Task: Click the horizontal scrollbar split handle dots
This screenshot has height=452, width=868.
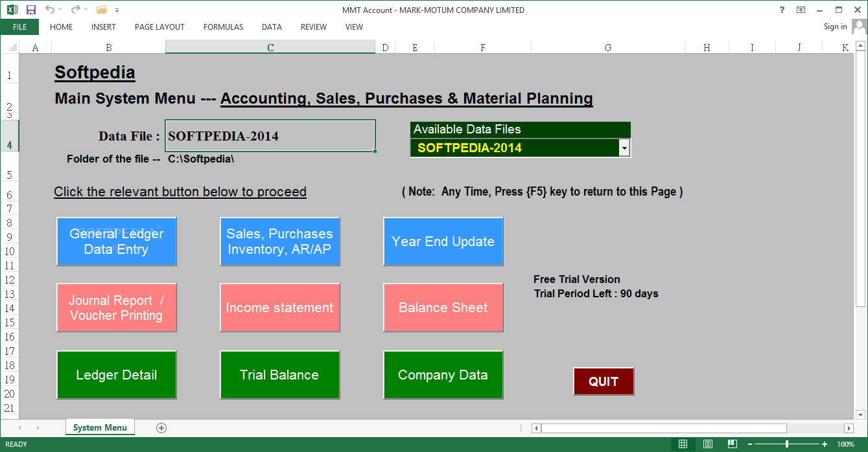Action: tap(522, 428)
